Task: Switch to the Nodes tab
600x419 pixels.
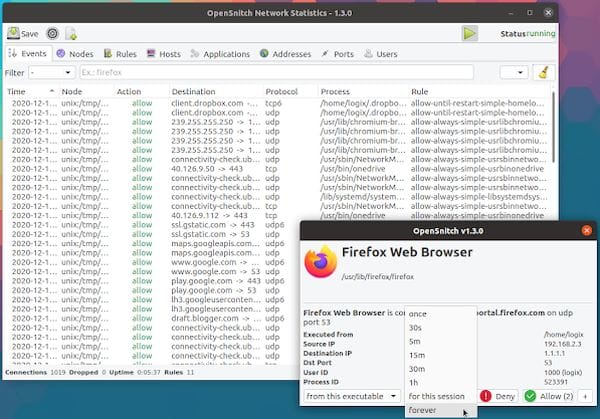Action: pos(75,54)
